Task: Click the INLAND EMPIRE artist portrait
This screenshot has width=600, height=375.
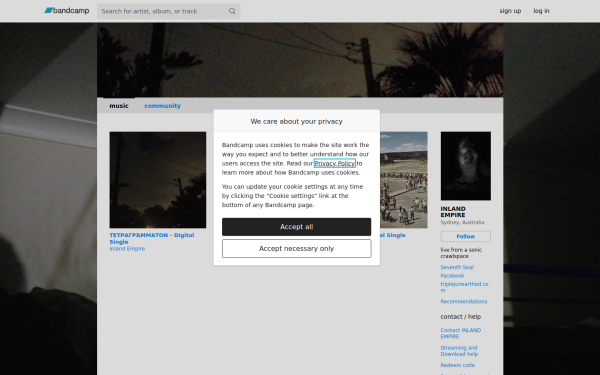Action: pos(466,166)
